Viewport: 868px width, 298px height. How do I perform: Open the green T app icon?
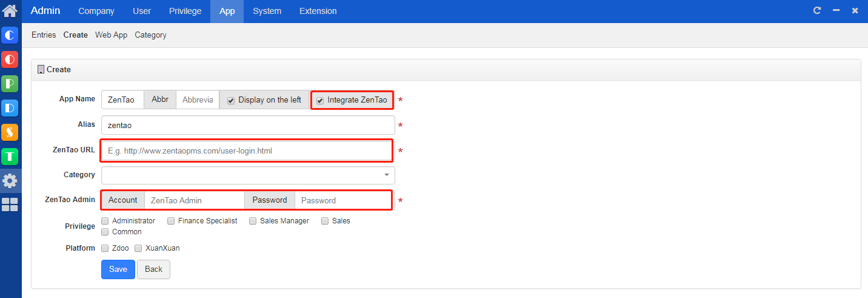[x=10, y=156]
